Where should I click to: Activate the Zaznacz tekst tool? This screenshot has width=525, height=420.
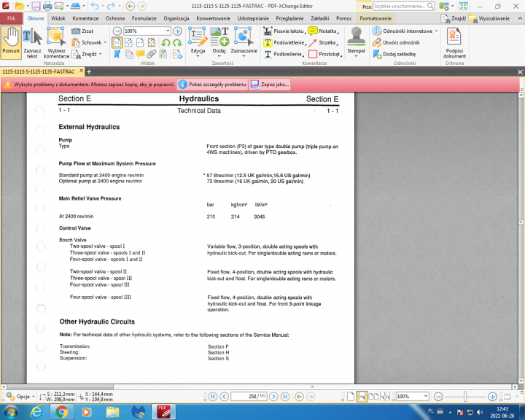click(32, 42)
